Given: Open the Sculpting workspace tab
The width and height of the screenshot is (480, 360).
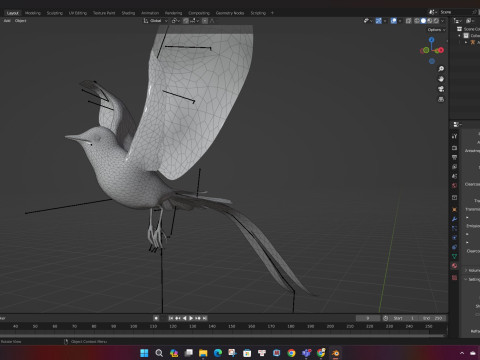Looking at the screenshot, I should point(55,13).
